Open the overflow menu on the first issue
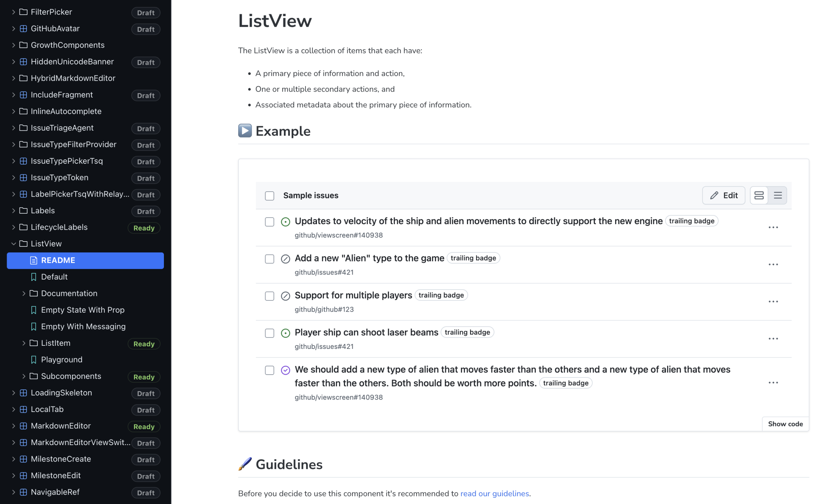Screen dimensions: 837x504 pos(773,227)
